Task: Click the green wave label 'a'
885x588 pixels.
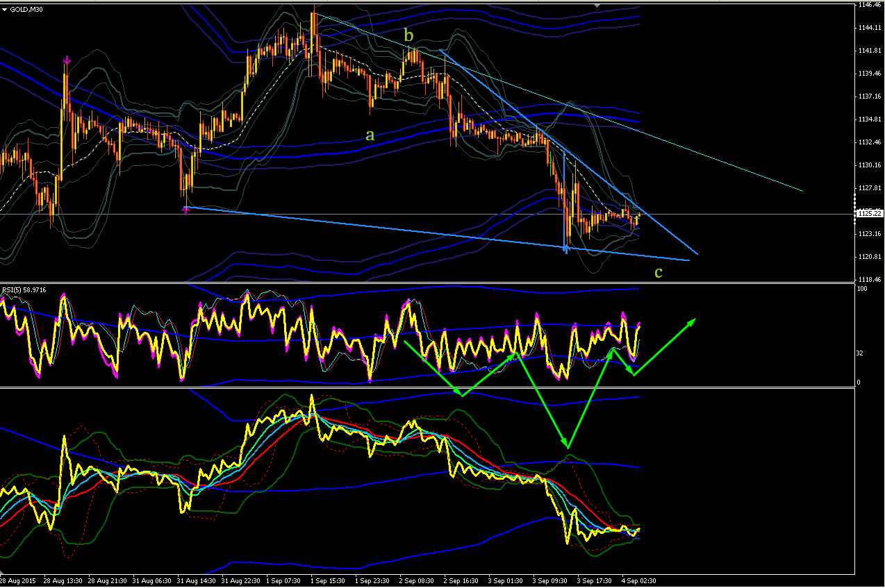Action: click(370, 135)
